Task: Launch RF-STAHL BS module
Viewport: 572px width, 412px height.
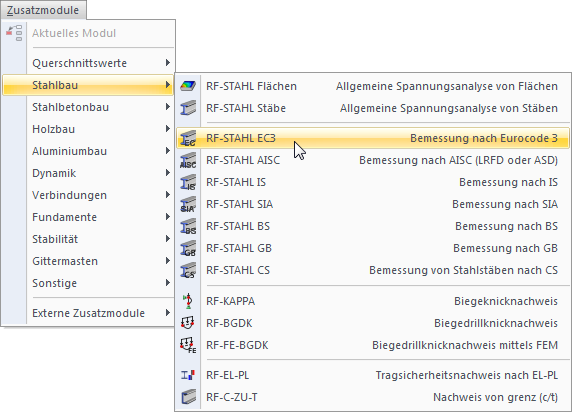Action: 373,226
